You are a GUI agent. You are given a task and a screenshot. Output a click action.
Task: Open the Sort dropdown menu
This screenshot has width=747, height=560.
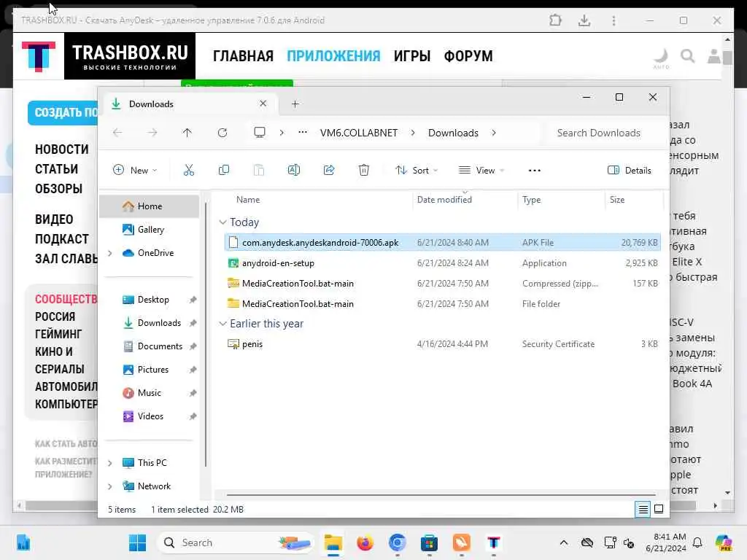pos(417,170)
